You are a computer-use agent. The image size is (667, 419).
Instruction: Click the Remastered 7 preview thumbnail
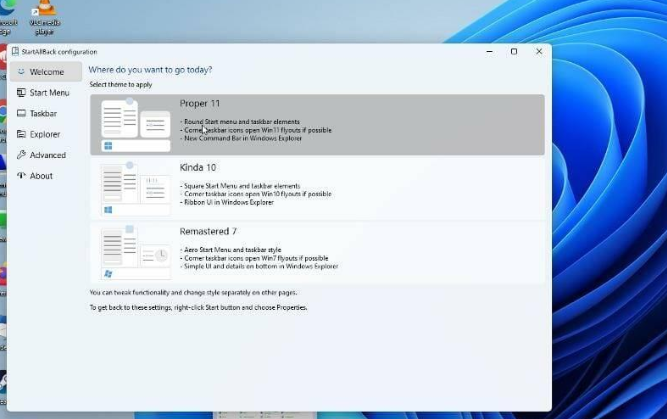click(136, 253)
